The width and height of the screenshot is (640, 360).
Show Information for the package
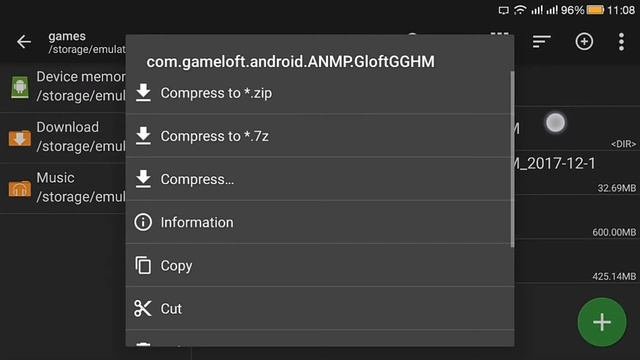click(x=320, y=222)
